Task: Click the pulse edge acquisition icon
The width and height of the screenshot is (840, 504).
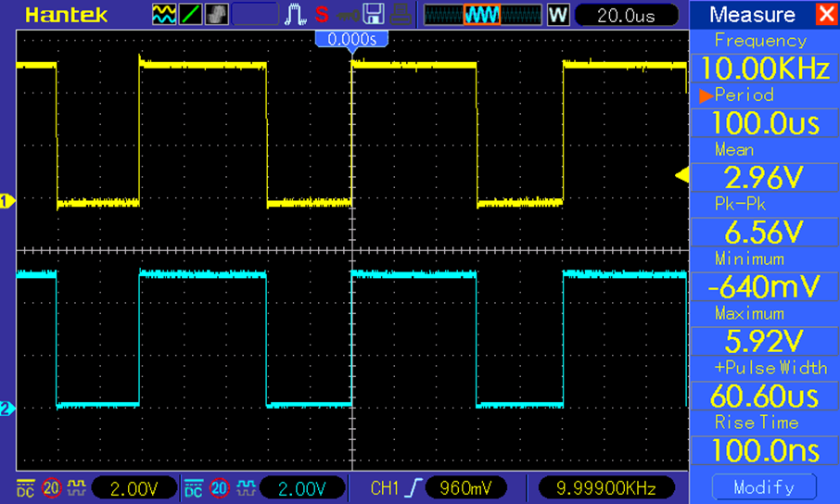Action: [295, 15]
